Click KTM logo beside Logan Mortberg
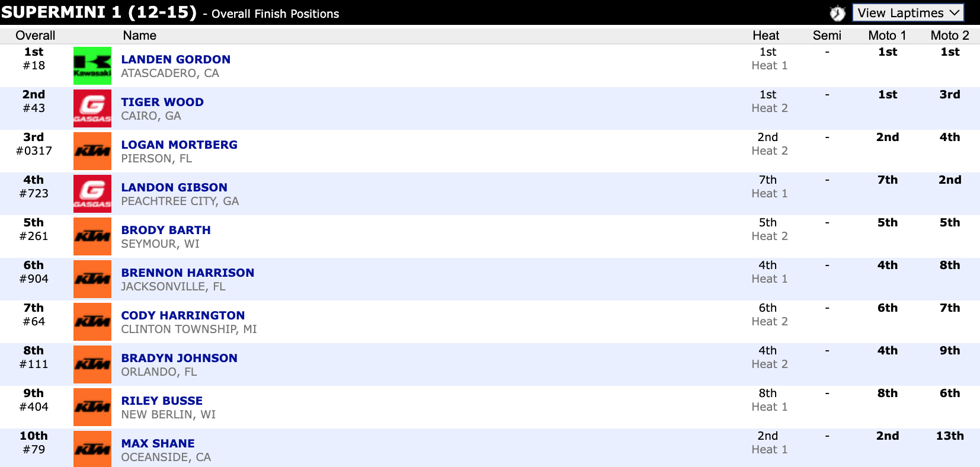 pyautogui.click(x=92, y=151)
